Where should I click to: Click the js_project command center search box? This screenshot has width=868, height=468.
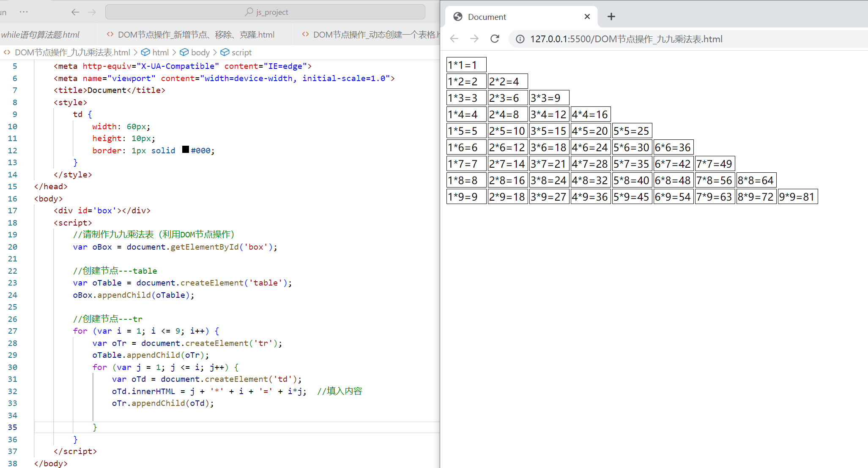click(x=265, y=12)
